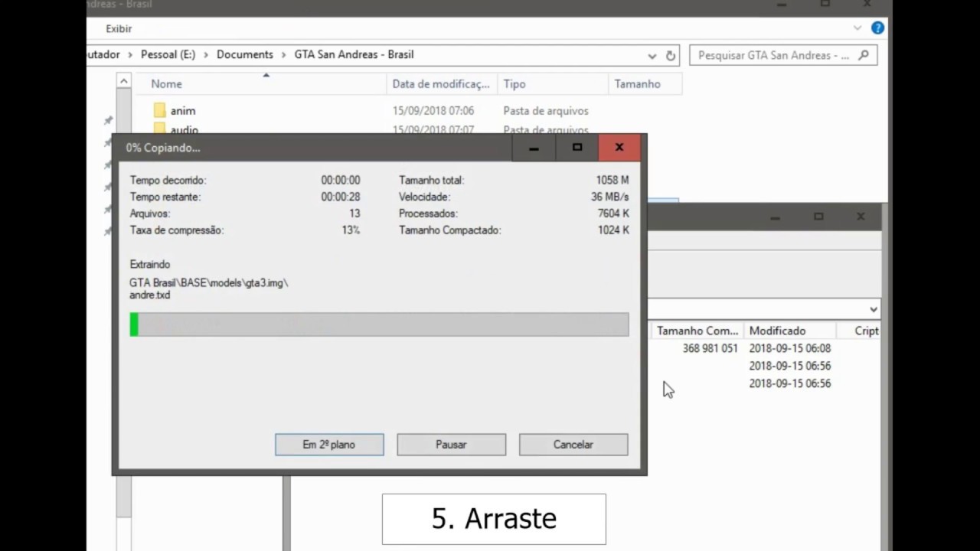Expand the Explorer ribbon chevron

(x=857, y=28)
